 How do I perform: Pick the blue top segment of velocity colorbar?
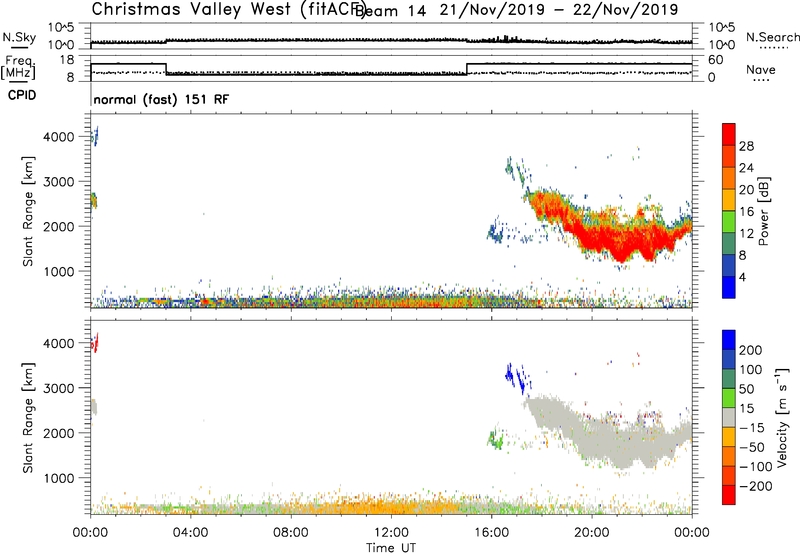pyautogui.click(x=729, y=340)
